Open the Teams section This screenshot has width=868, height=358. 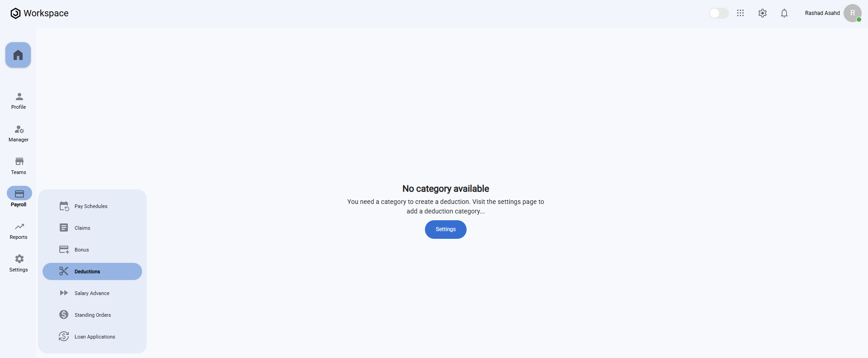[x=19, y=166]
